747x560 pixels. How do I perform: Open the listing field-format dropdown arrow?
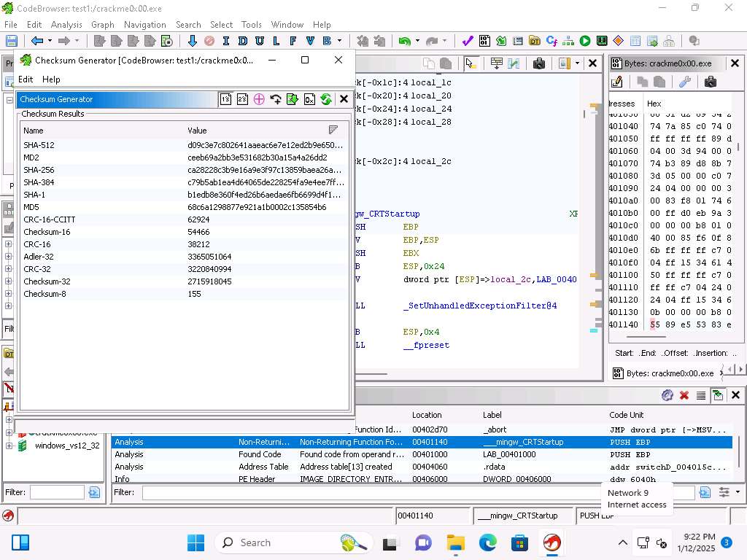(x=577, y=63)
